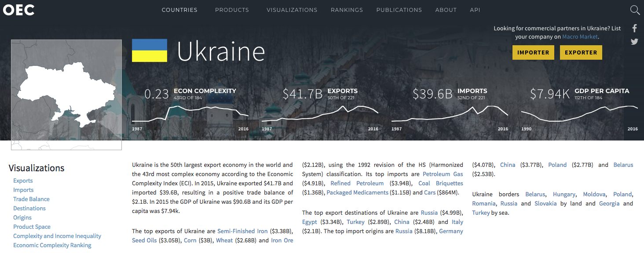This screenshot has width=644, height=256.
Task: Click the Ukraine flag image
Action: [x=150, y=50]
